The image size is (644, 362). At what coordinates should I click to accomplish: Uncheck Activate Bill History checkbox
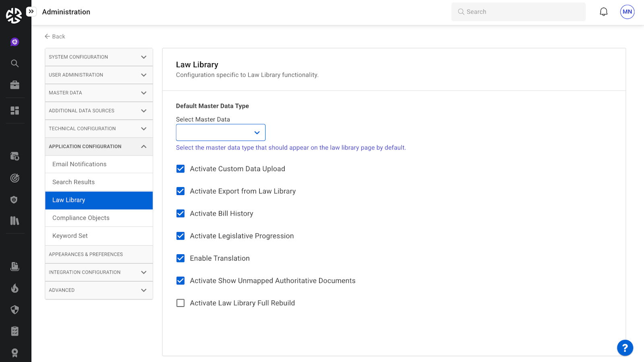(181, 214)
